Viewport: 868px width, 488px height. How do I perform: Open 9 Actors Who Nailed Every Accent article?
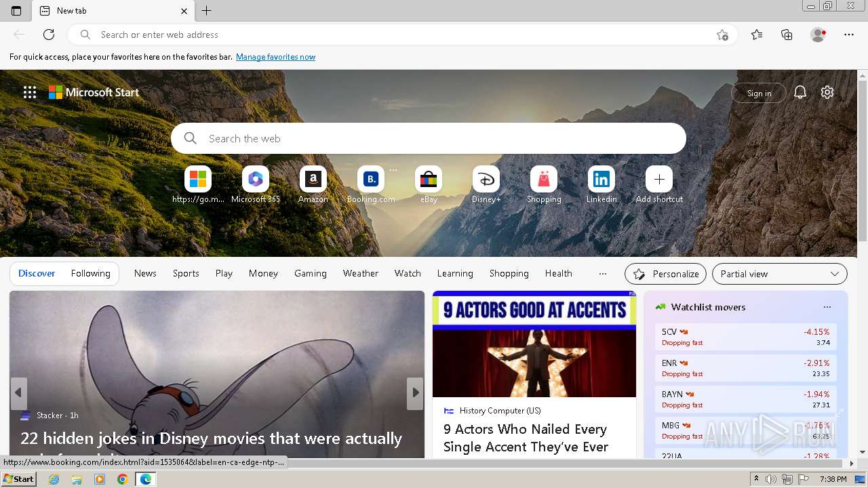pos(526,438)
